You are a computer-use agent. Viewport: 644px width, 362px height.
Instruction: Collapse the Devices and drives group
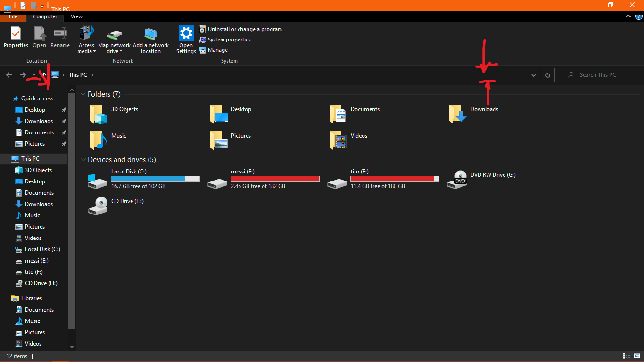[83, 160]
